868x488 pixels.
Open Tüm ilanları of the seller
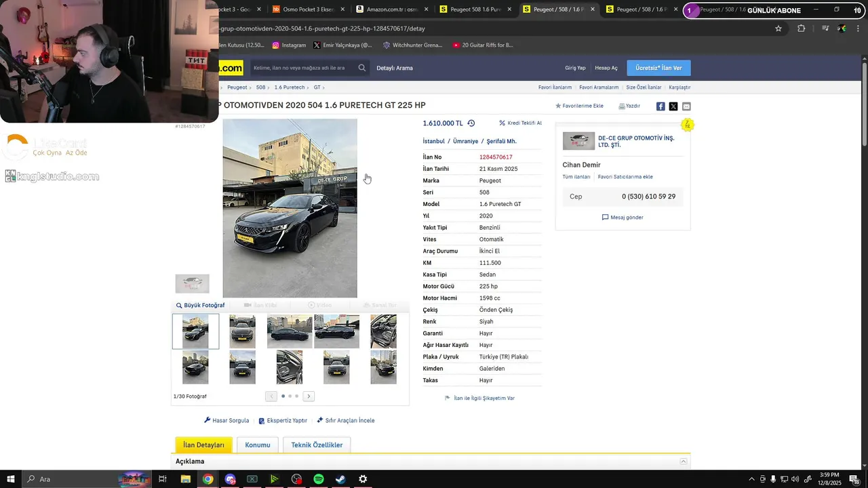point(576,177)
